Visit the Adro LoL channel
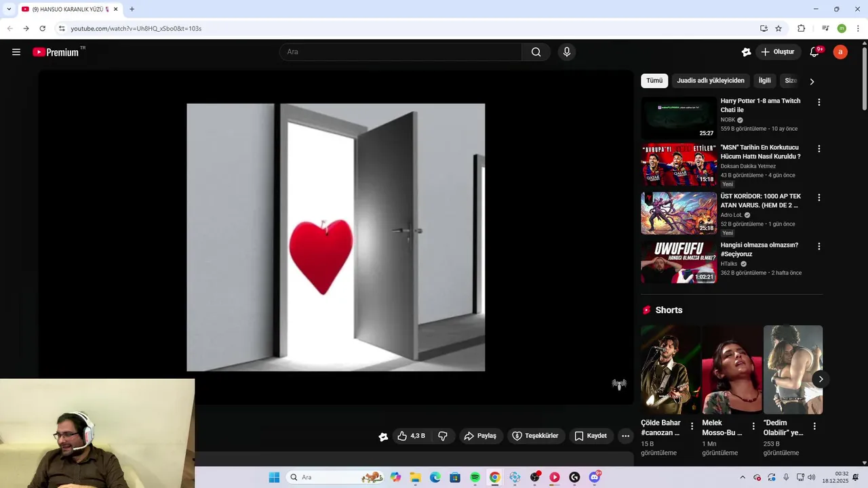The width and height of the screenshot is (868, 488). tap(731, 215)
